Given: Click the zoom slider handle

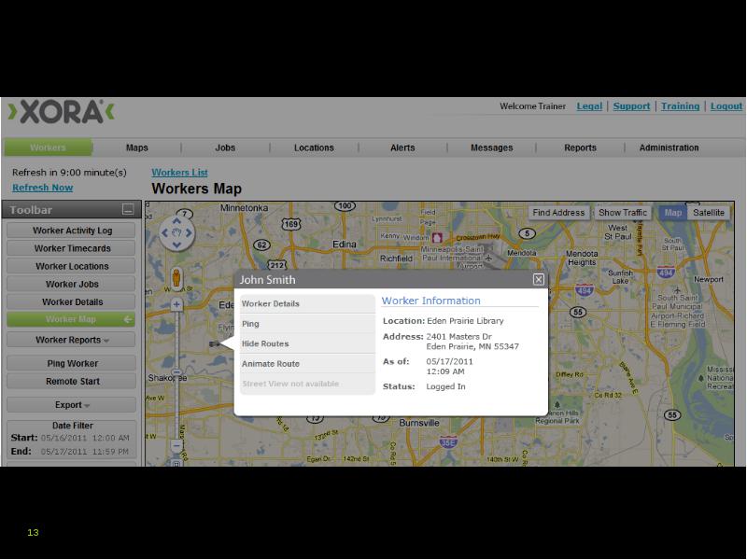Looking at the screenshot, I should point(176,371).
